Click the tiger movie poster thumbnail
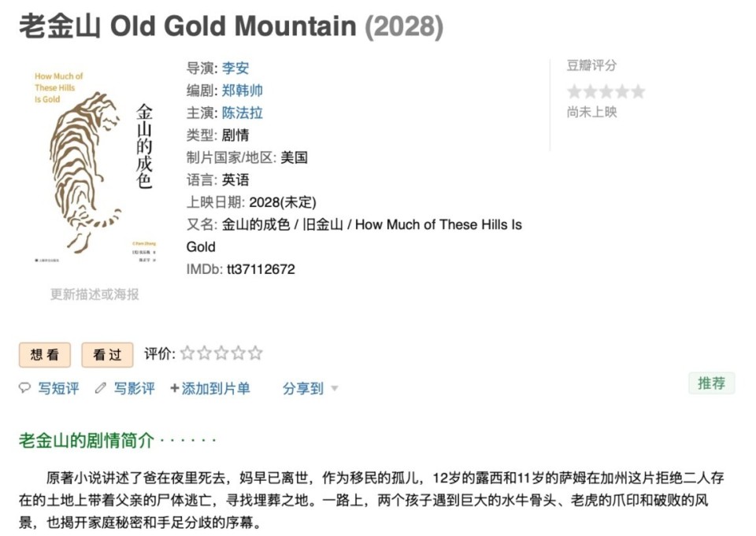756x536 pixels. pyautogui.click(x=94, y=164)
